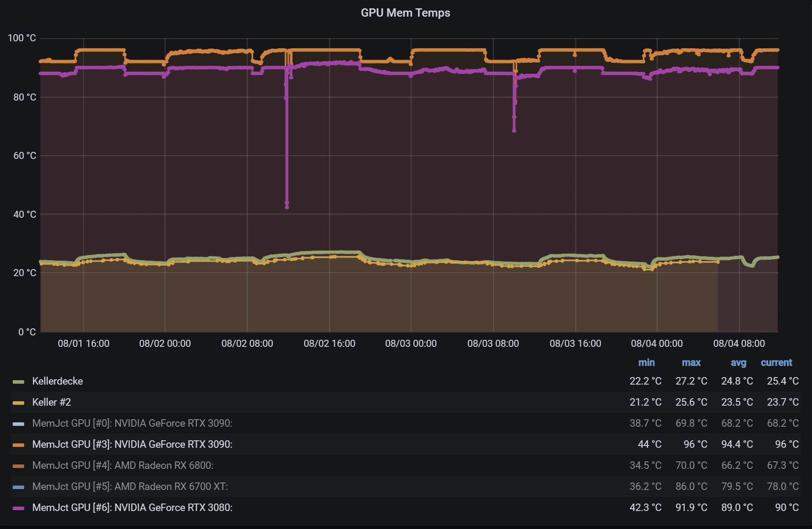Screen dimensions: 812x529
Task: Click the GPU [#5] avg value 79.5 °C
Action: [737, 486]
